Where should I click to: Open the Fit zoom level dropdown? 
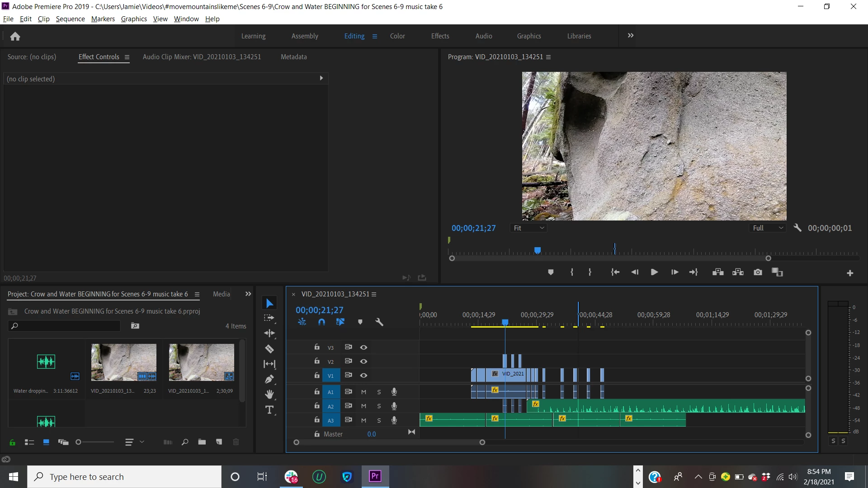pos(528,228)
